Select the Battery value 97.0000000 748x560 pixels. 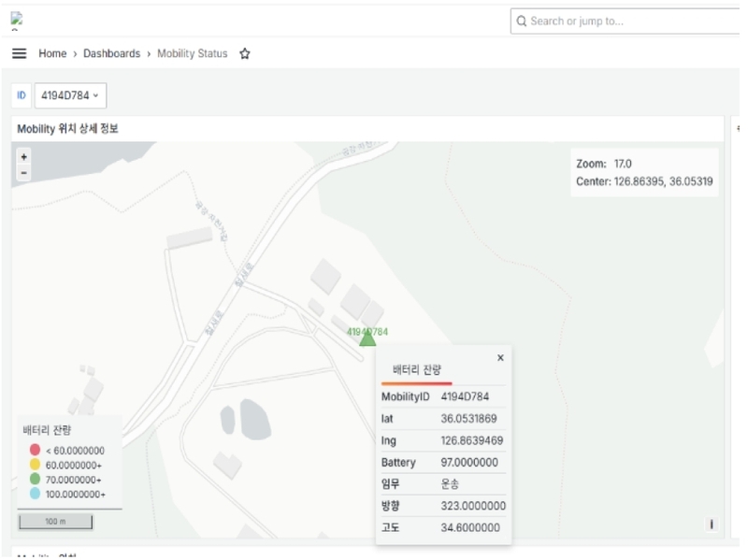coord(469,462)
